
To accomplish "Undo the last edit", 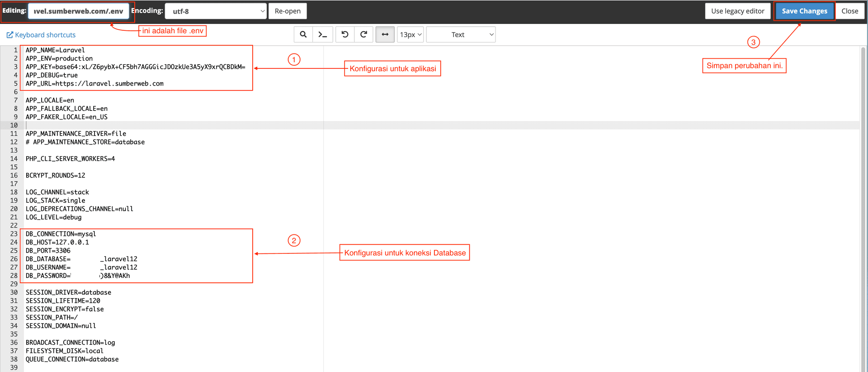I will coord(345,34).
